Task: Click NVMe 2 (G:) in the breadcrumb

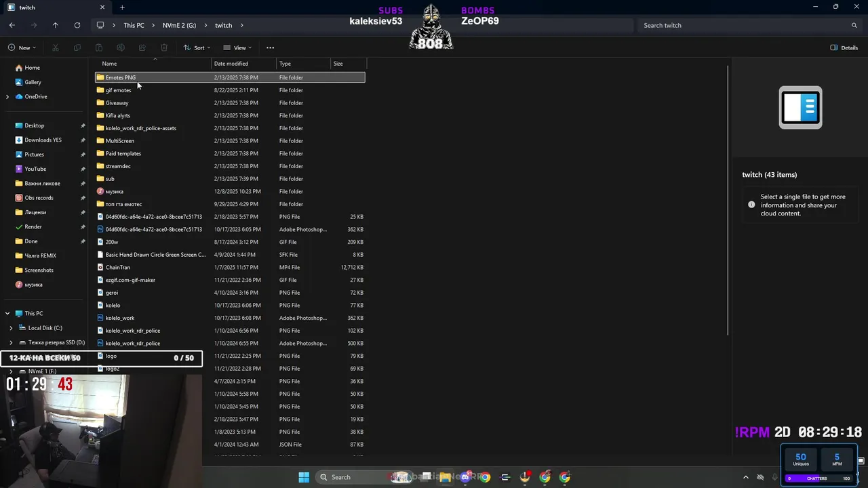Action: click(x=179, y=25)
